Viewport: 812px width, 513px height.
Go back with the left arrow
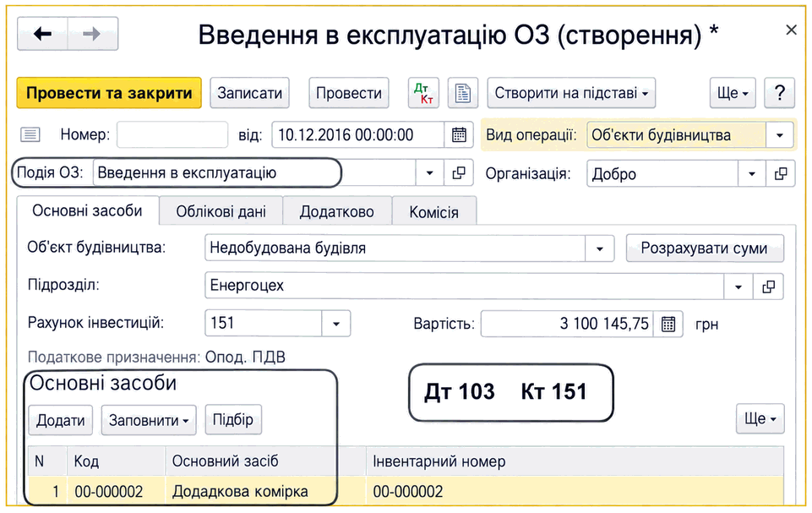coord(42,34)
